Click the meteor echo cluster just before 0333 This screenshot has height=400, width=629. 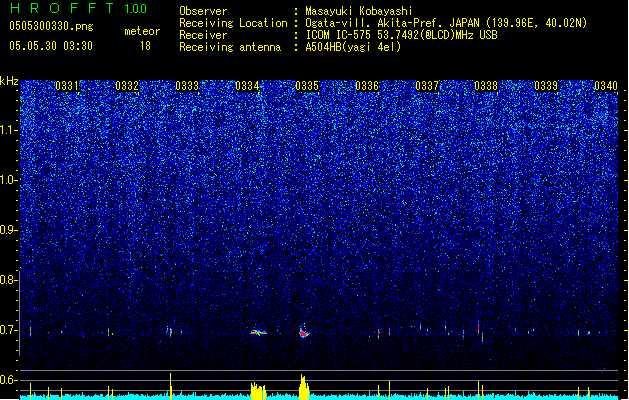tap(170, 331)
